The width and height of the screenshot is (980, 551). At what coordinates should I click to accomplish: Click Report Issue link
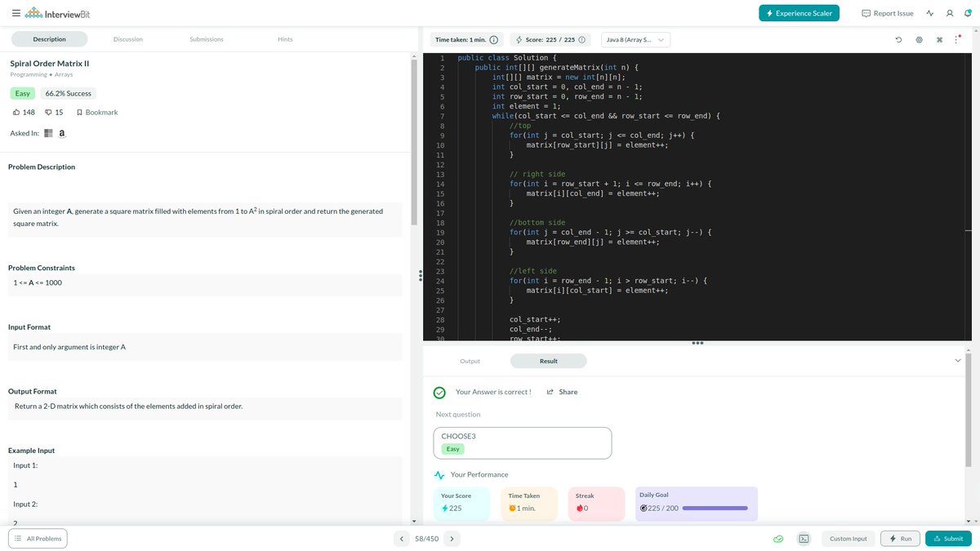tap(888, 13)
